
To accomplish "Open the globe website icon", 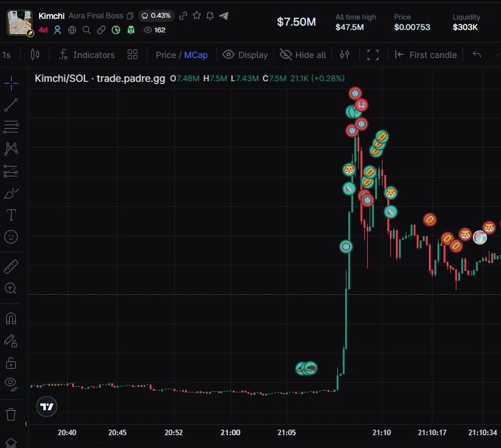I will (72, 30).
